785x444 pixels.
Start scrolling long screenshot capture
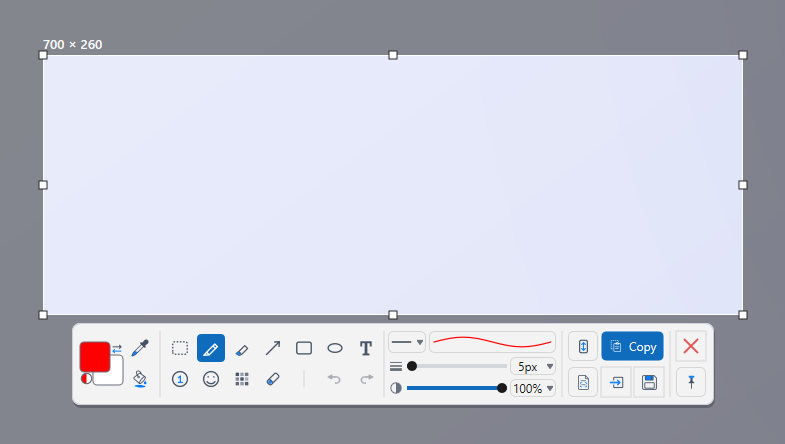click(x=583, y=346)
